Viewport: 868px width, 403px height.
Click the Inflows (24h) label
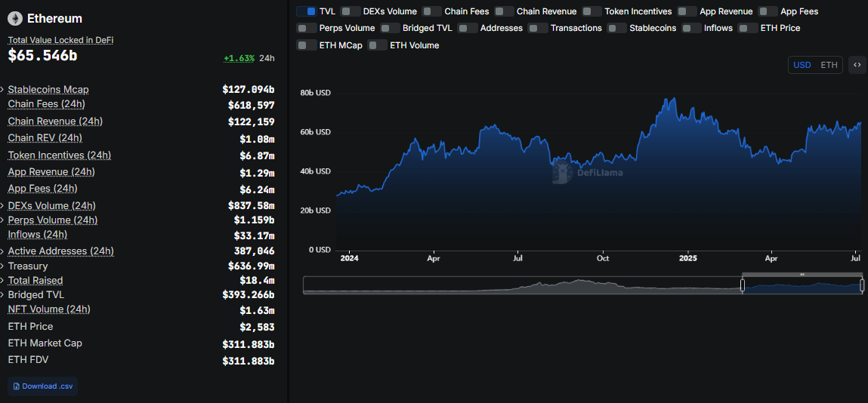[38, 235]
